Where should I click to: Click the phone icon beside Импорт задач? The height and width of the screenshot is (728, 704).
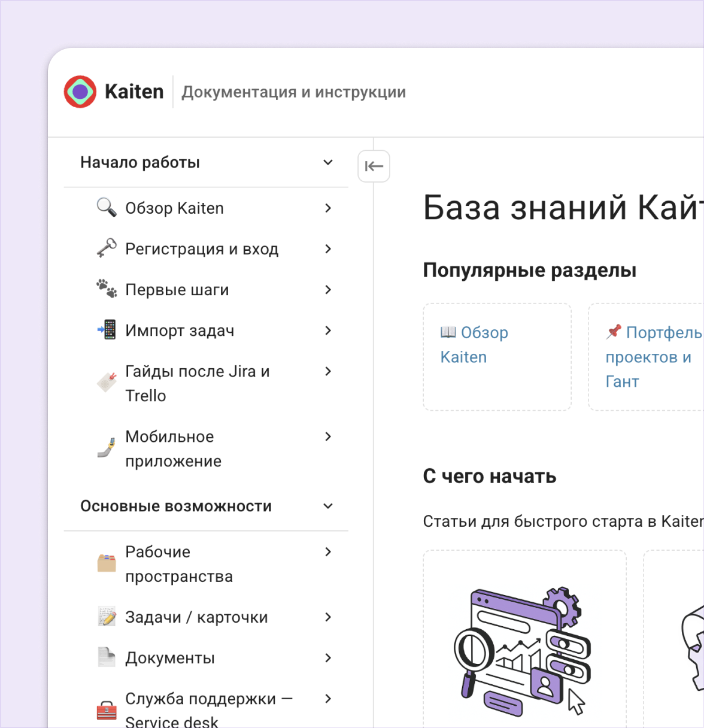pos(107,330)
